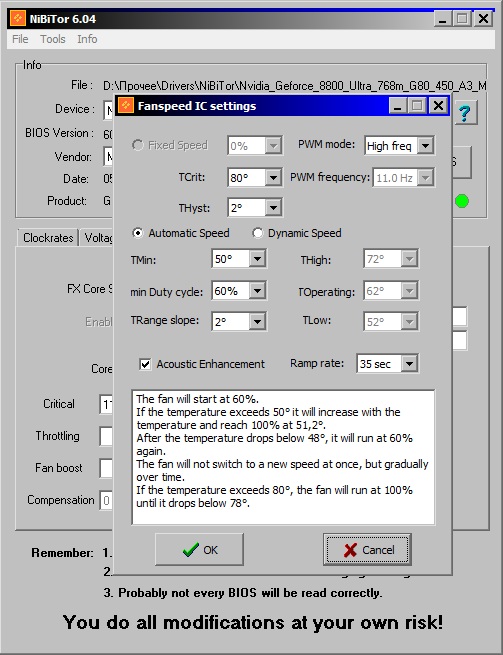The height and width of the screenshot is (655, 503).
Task: Select the Automatic Speed radio button
Action: coord(137,233)
